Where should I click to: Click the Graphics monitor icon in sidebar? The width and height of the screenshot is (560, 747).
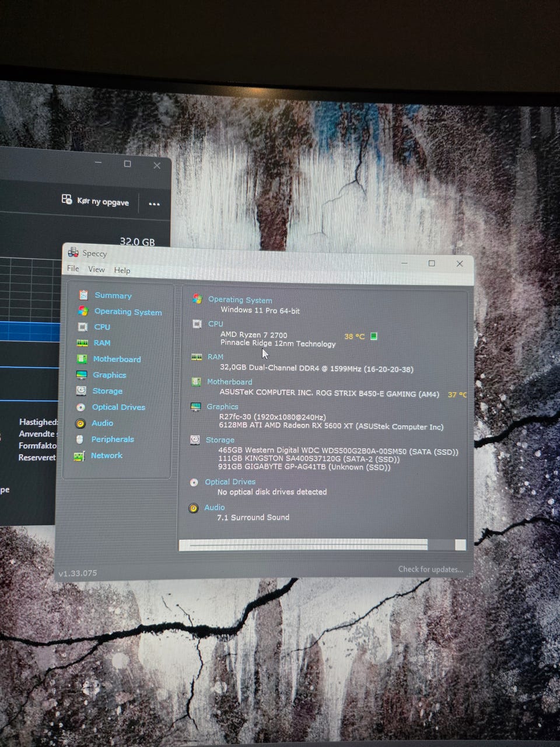(82, 375)
